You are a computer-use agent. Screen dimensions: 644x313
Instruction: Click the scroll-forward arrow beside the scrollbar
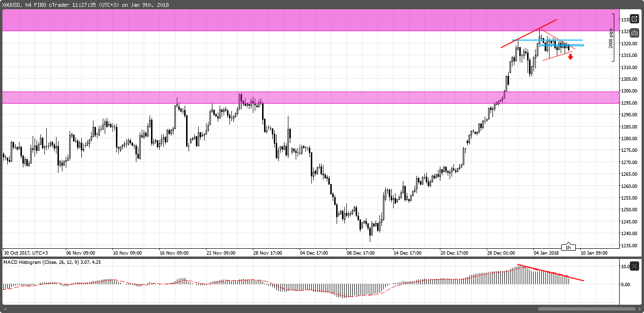point(639,309)
